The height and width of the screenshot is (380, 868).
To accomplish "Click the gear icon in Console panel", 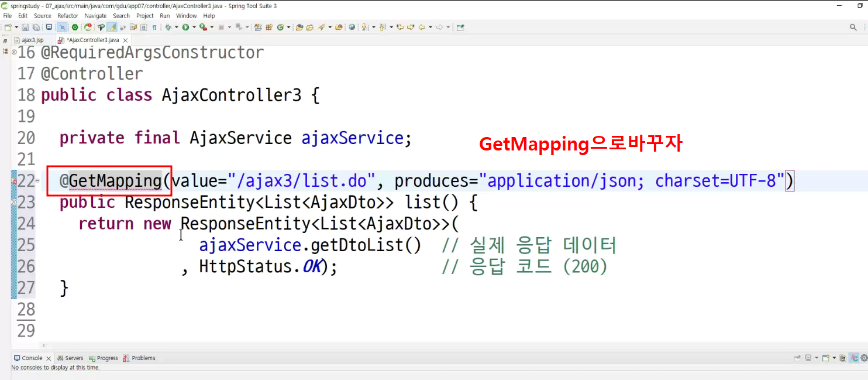I will tap(864, 358).
